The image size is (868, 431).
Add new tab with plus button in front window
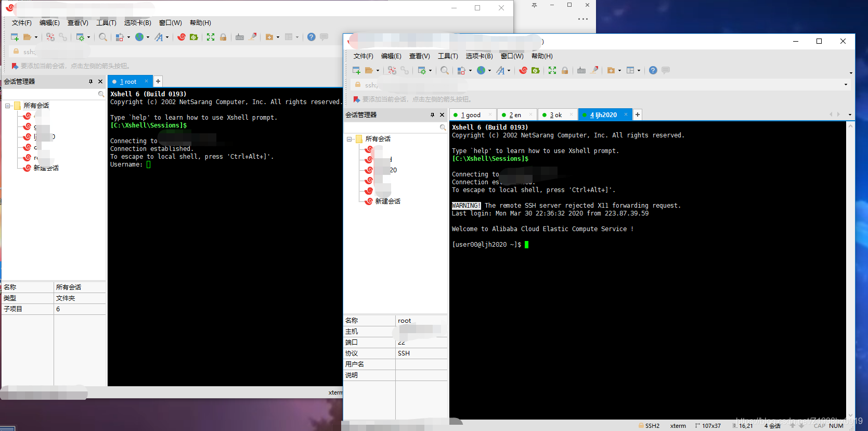point(638,115)
